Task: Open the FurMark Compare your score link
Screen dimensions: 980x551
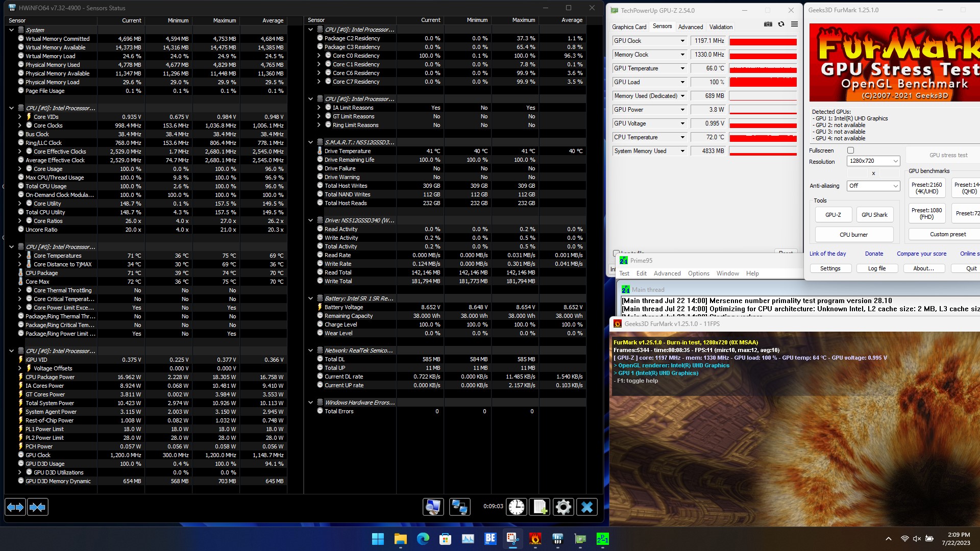Action: pos(921,254)
